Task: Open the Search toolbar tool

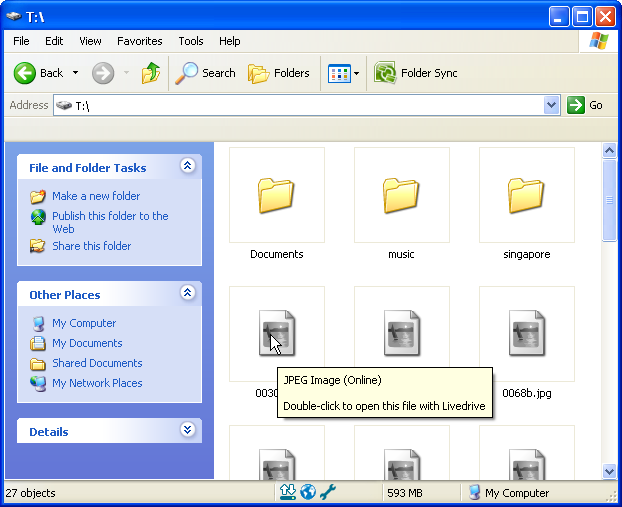Action: coord(206,73)
